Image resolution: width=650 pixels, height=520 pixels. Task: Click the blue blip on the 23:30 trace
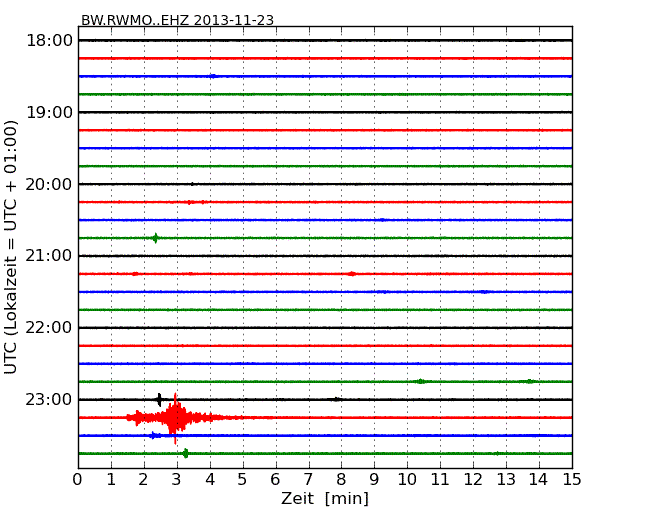[x=155, y=435]
